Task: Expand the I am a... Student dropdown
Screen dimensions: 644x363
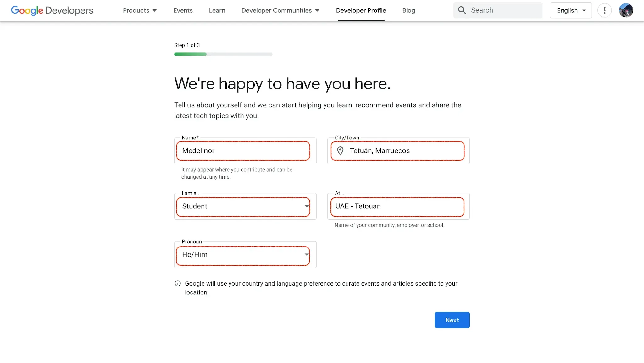Action: [245, 206]
